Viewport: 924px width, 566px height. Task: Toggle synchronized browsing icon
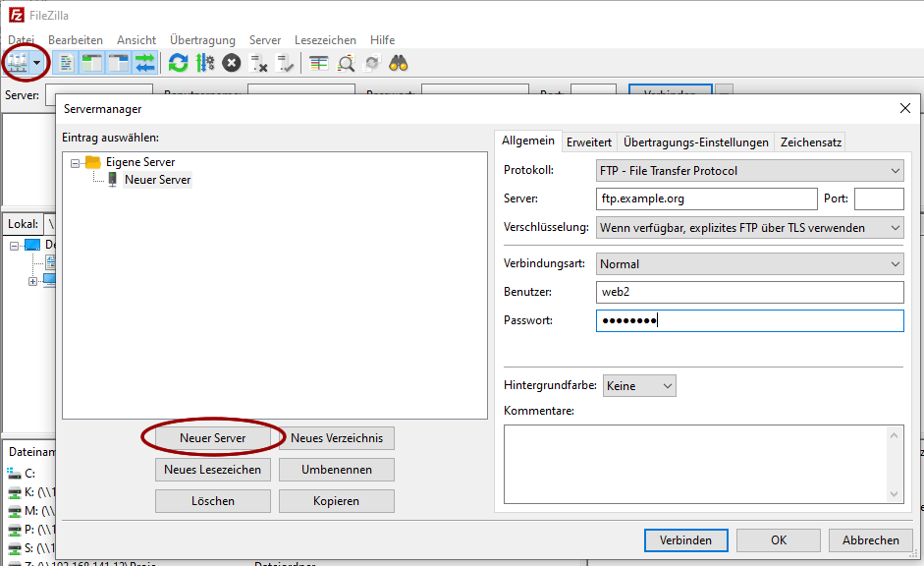[372, 63]
